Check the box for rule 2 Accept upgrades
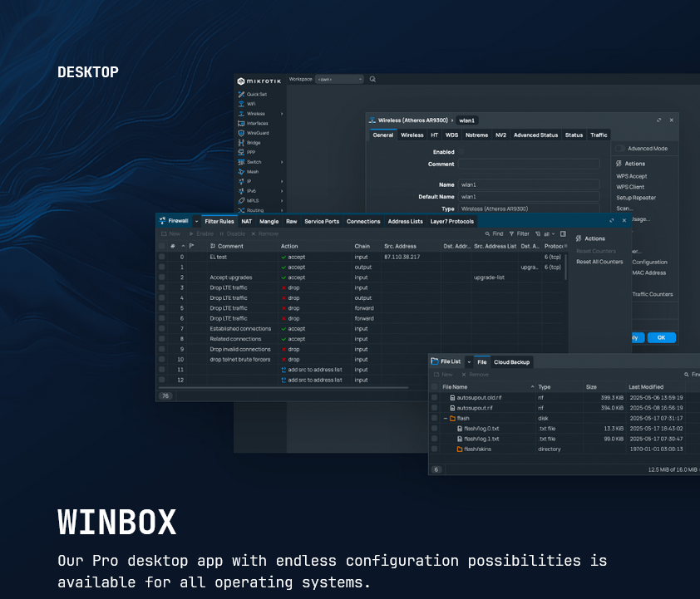The height and width of the screenshot is (599, 700). (x=161, y=277)
